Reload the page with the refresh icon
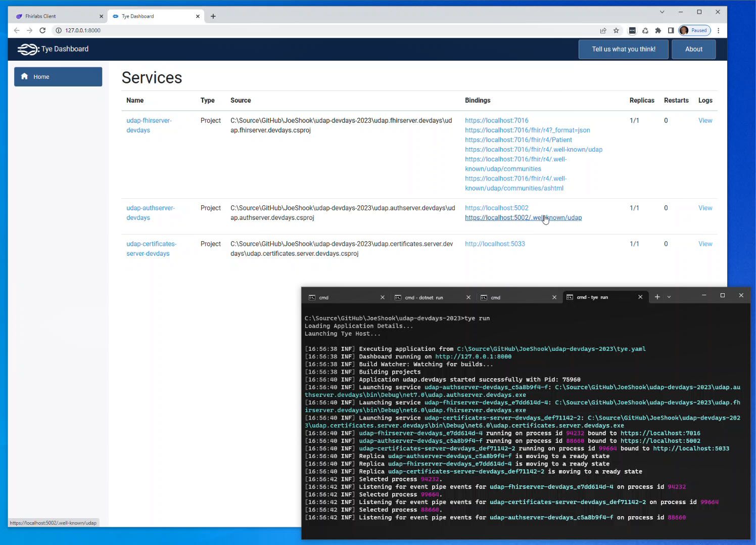Screen dimensions: 756x545 tap(42, 30)
